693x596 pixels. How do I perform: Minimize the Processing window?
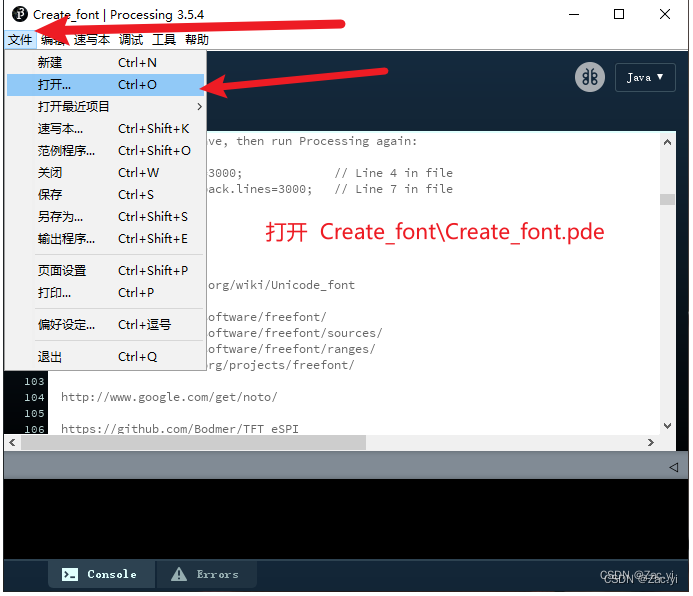pos(574,14)
